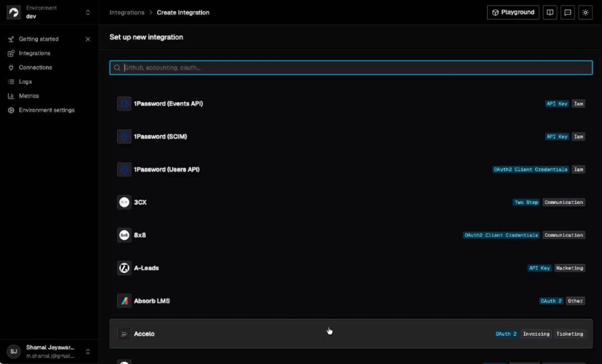
Task: Click the Shamal Jayawar... account name
Action: pyautogui.click(x=50, y=347)
